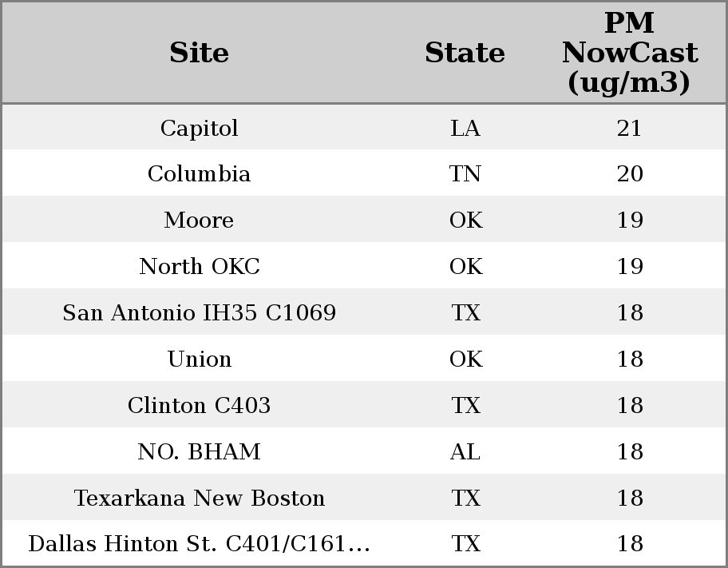Open the truncated Dallas Hinton St. site
This screenshot has width=728, height=568.
click(199, 544)
